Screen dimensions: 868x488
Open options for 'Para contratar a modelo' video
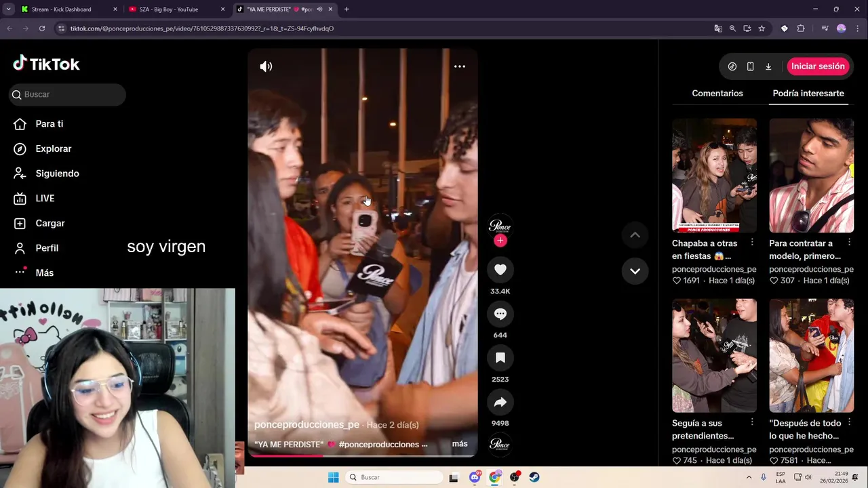tap(849, 242)
